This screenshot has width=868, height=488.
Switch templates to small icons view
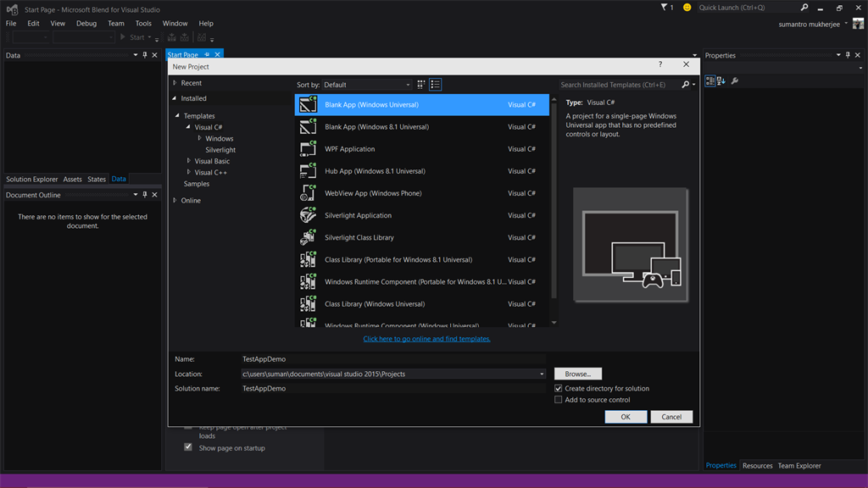pyautogui.click(x=421, y=85)
